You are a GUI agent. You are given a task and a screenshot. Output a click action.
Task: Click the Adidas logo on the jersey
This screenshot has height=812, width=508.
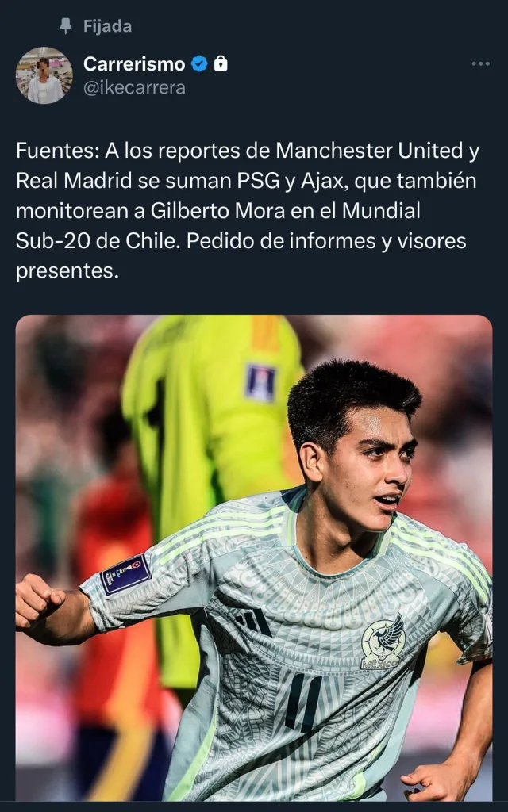pos(255,622)
